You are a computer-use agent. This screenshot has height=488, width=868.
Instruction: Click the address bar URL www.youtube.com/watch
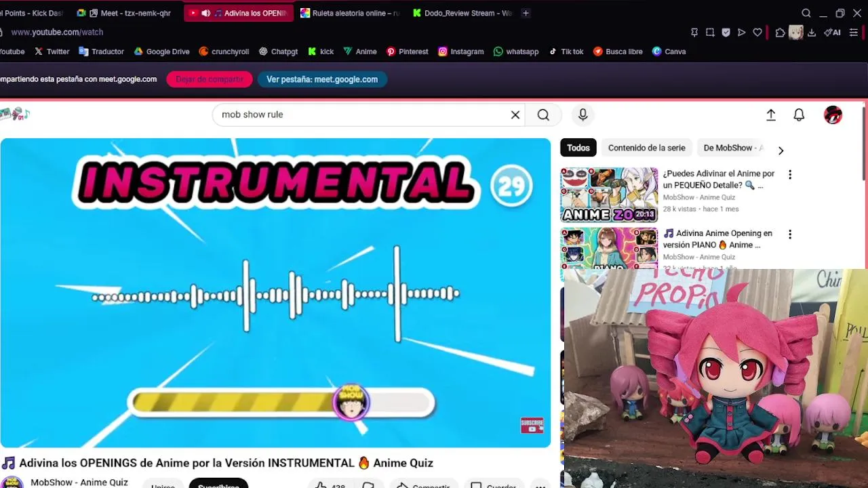[57, 32]
